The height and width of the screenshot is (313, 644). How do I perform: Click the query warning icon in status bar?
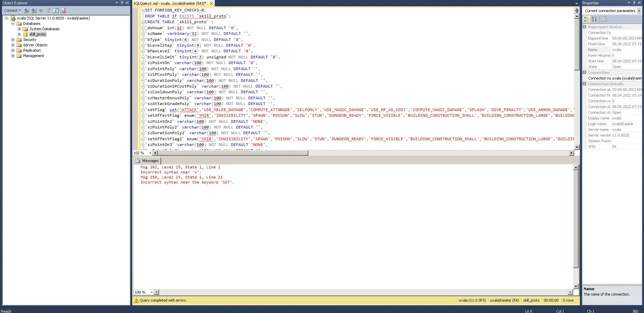(136, 301)
